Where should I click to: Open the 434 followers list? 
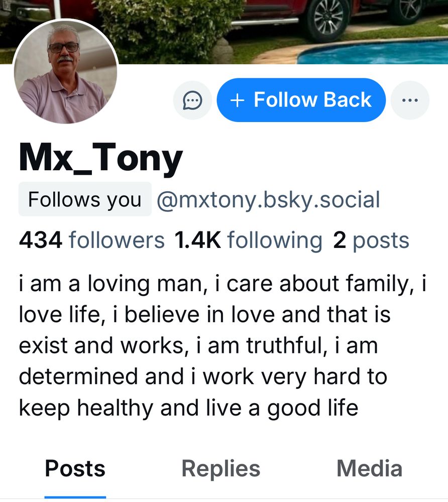coord(91,240)
